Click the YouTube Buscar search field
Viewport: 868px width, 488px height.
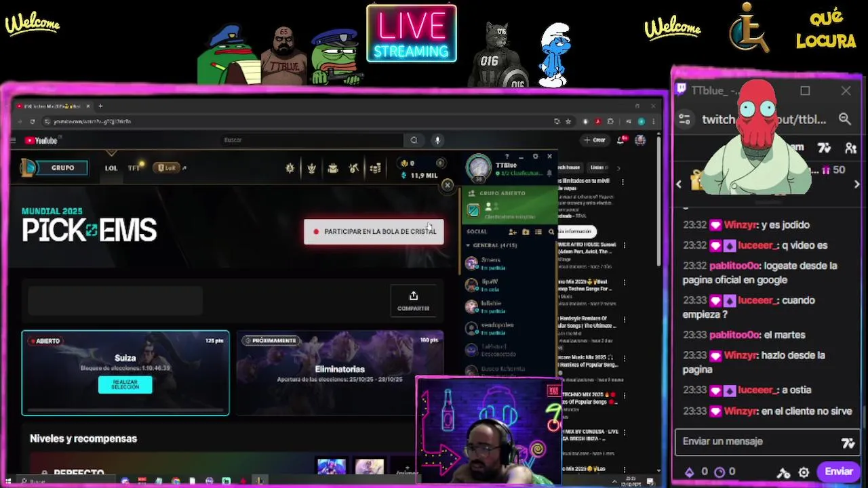pos(312,140)
